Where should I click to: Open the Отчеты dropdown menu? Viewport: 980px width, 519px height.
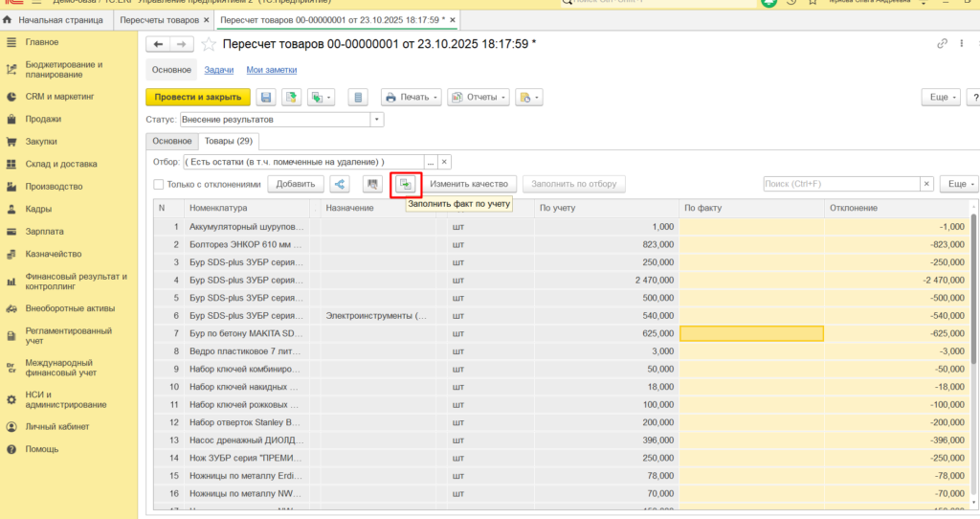point(479,98)
